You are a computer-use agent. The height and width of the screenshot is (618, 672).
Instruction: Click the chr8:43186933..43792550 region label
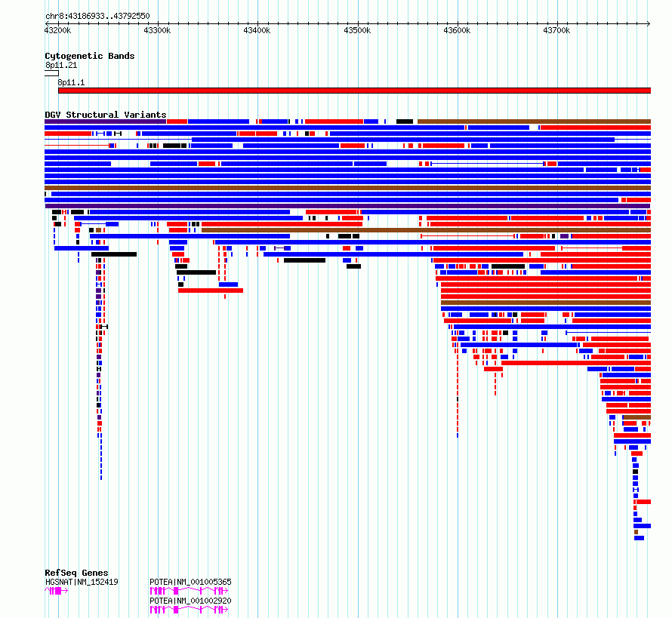pyautogui.click(x=97, y=16)
